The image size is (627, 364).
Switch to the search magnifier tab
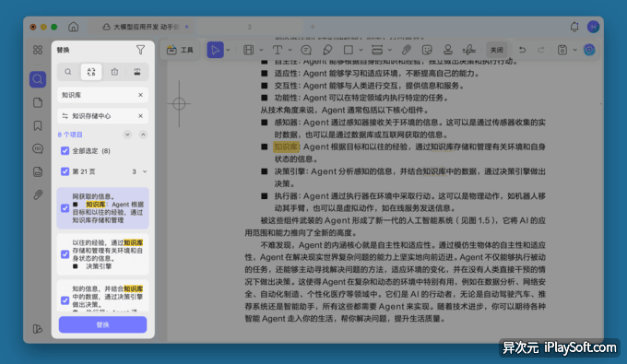[68, 72]
